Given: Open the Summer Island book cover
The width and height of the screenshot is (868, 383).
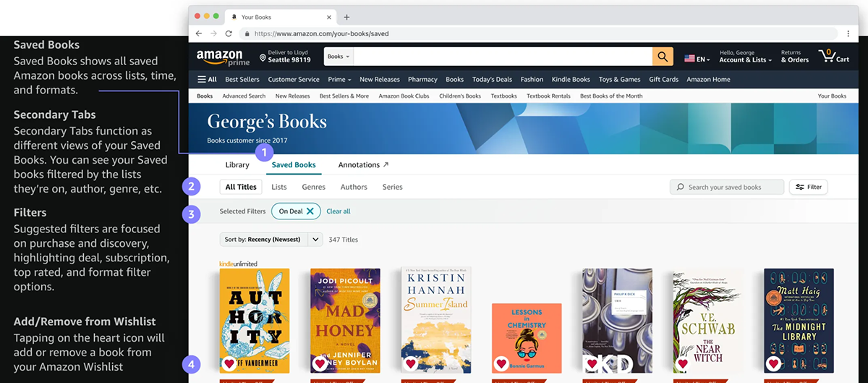Looking at the screenshot, I should point(436,321).
